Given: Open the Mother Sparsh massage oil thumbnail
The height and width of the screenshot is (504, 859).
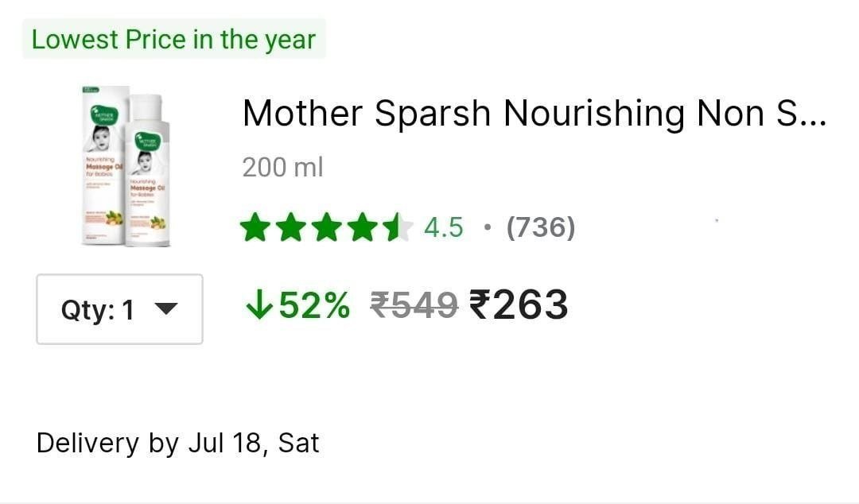Looking at the screenshot, I should click(126, 166).
